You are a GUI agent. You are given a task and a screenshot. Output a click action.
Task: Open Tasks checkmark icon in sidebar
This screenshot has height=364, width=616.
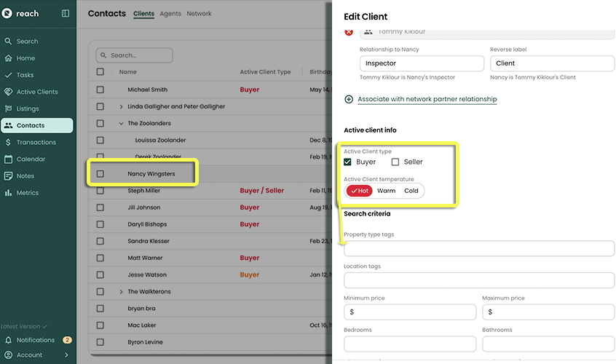[x=9, y=75]
